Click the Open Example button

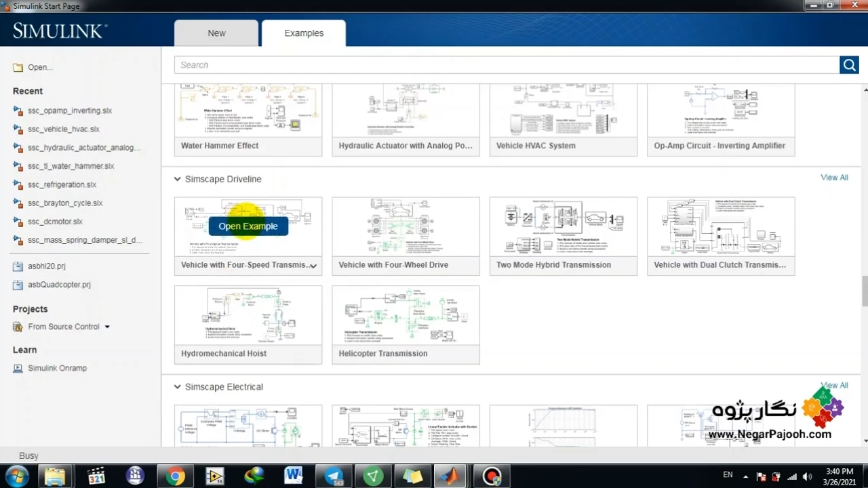pyautogui.click(x=248, y=226)
